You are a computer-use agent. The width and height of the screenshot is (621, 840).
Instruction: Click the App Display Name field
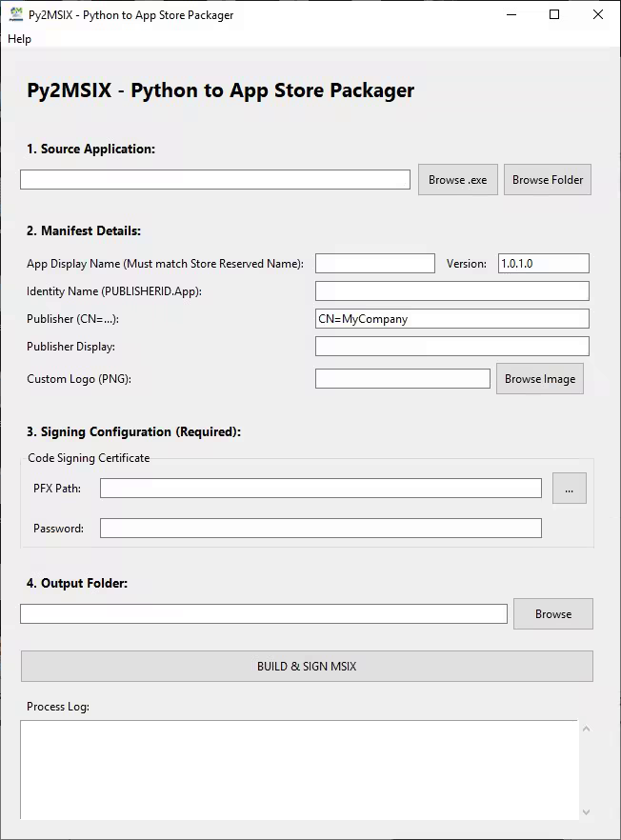(374, 264)
